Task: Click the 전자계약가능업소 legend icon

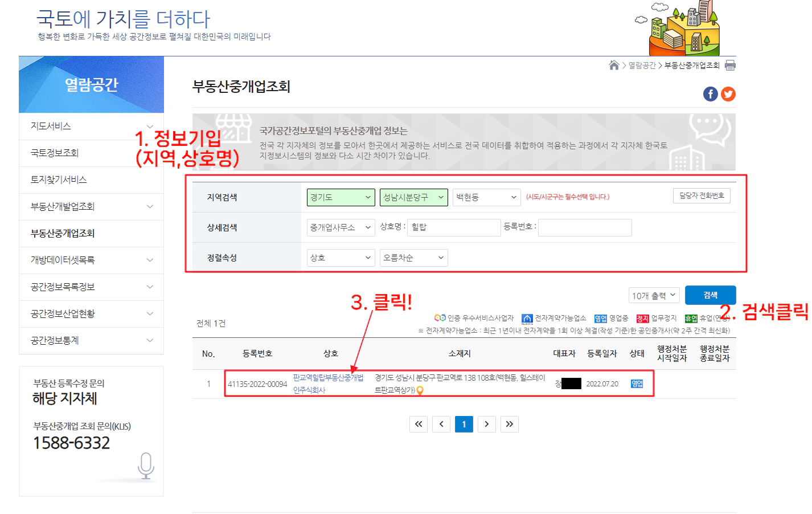Action: click(528, 318)
